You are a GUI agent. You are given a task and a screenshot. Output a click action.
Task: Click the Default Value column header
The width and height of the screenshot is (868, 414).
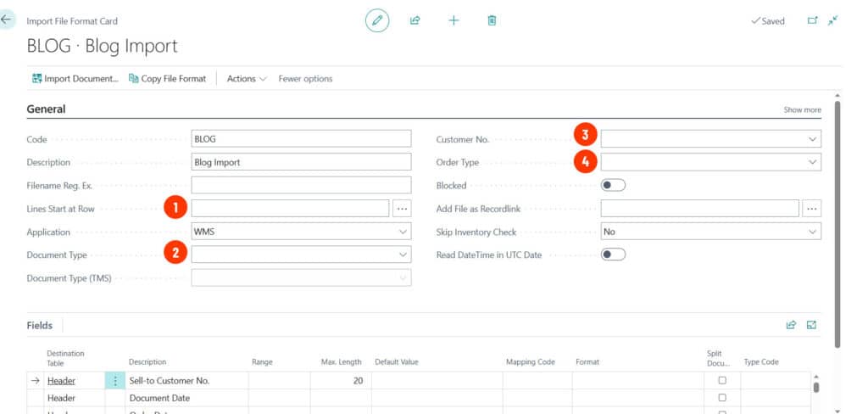(397, 362)
